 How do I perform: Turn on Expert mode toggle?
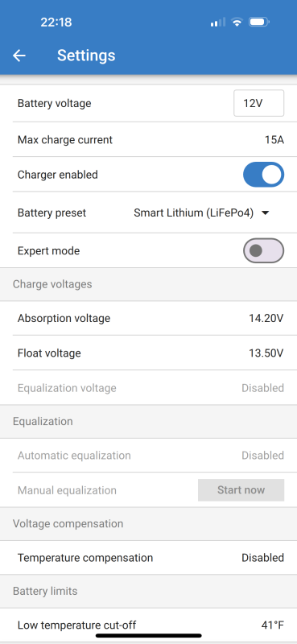pyautogui.click(x=263, y=250)
